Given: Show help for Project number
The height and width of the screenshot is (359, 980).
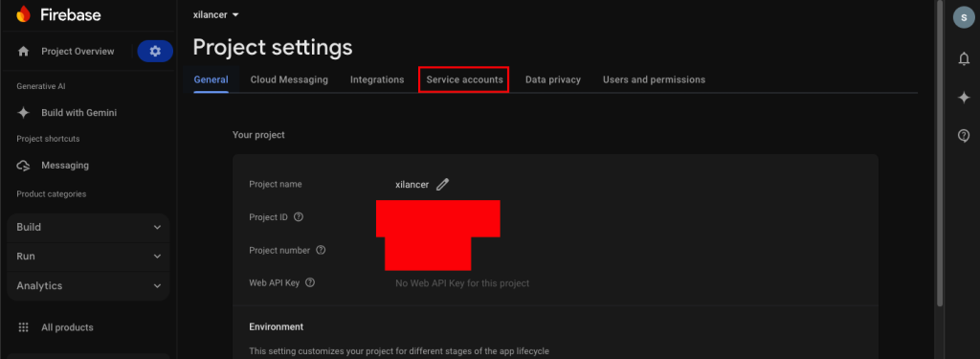Looking at the screenshot, I should (321, 250).
